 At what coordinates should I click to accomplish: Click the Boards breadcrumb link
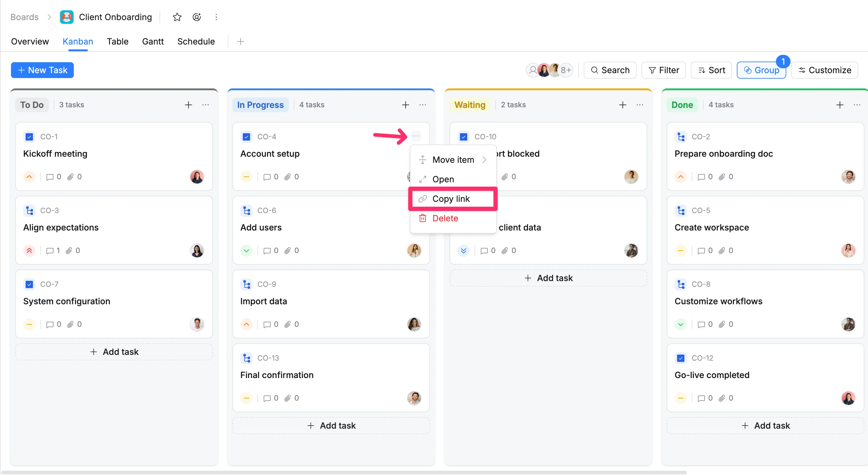coord(24,17)
